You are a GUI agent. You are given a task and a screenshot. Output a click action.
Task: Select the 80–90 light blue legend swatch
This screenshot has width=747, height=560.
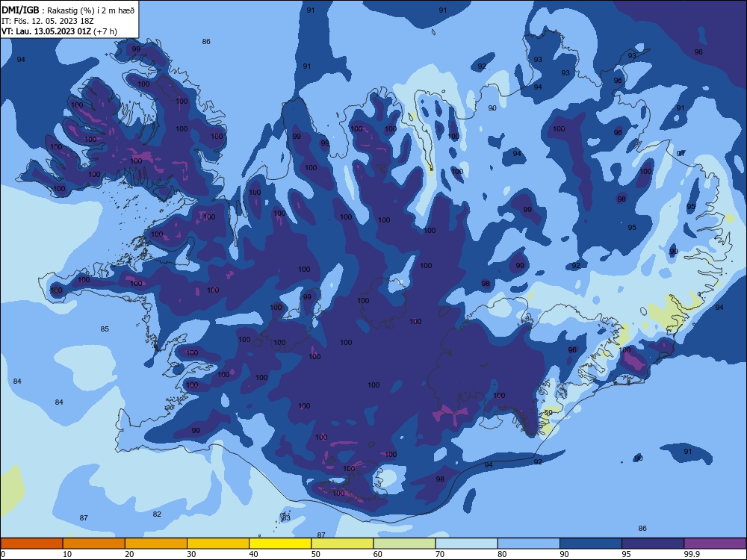coord(529,544)
